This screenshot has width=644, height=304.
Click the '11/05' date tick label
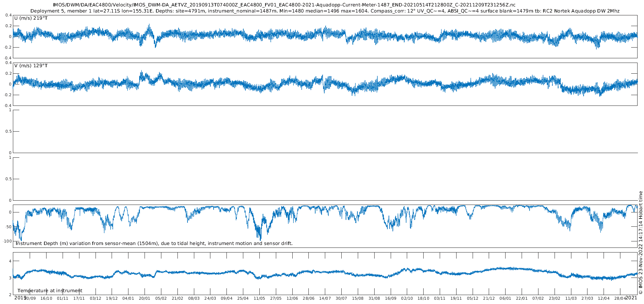point(259,298)
